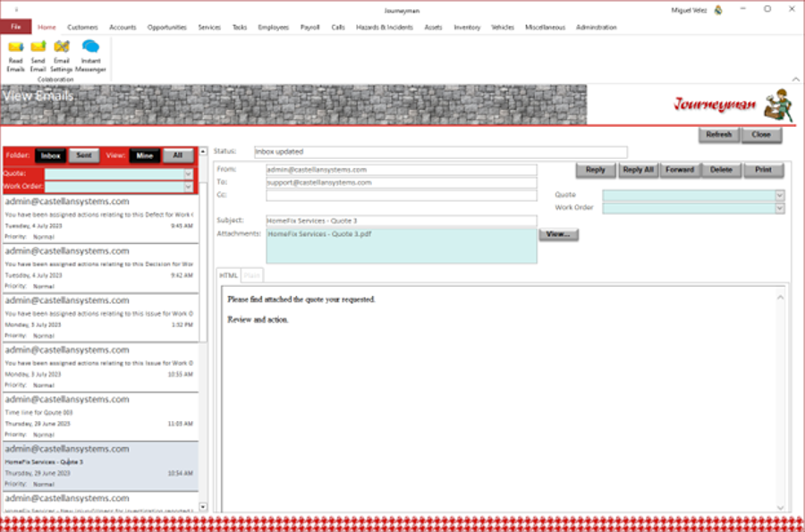Open the Read Emails ribbon icon

(x=15, y=56)
